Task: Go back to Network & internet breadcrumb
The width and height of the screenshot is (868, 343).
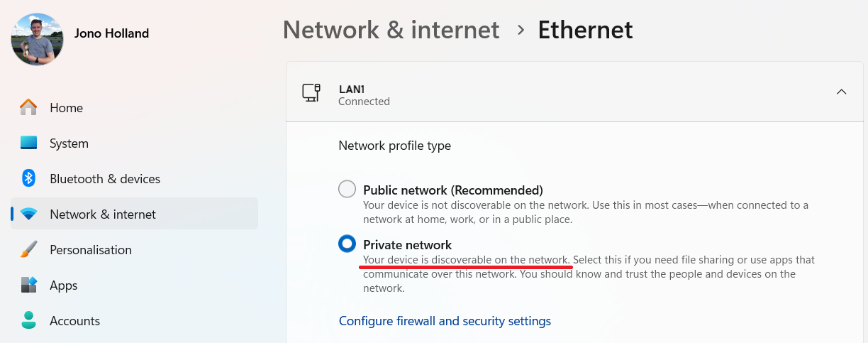Action: tap(391, 30)
